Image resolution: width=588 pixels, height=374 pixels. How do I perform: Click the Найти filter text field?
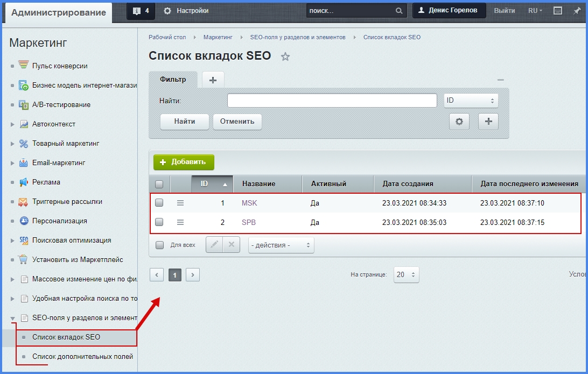(332, 101)
